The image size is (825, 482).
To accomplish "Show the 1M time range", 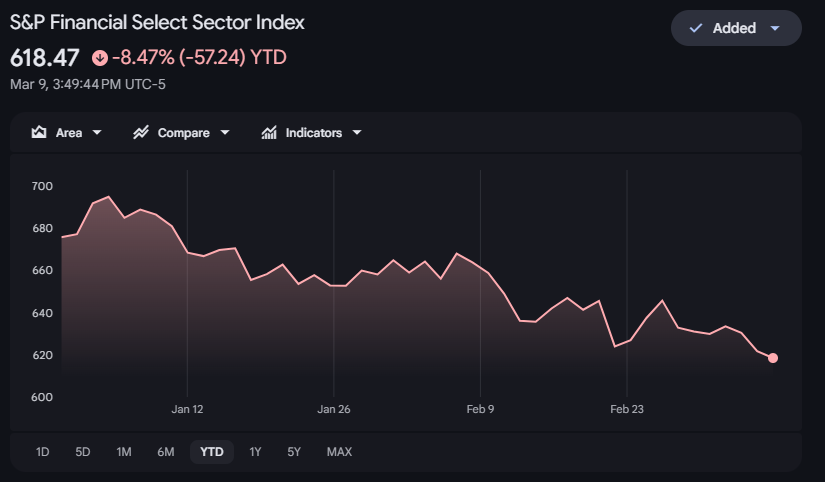I will click(x=124, y=452).
